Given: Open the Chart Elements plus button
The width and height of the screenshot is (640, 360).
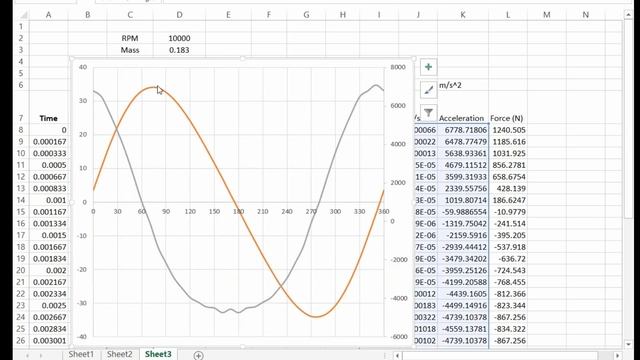Looking at the screenshot, I should coord(428,67).
